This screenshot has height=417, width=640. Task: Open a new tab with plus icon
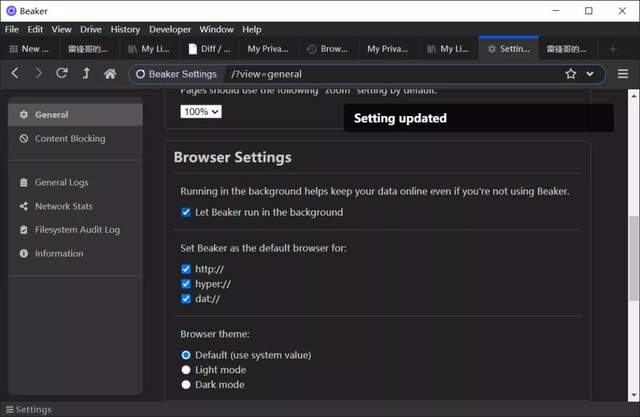tap(613, 48)
